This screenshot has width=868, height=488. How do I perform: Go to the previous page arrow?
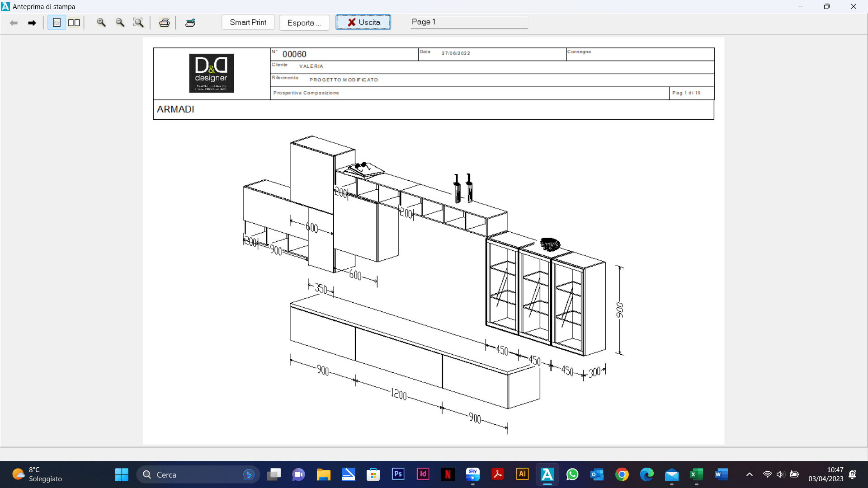[14, 23]
